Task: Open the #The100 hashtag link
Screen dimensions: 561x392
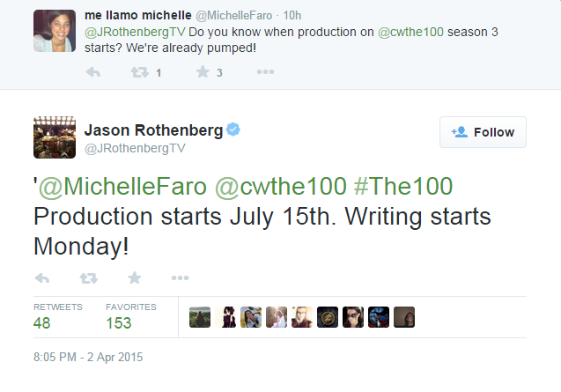Action: [403, 187]
